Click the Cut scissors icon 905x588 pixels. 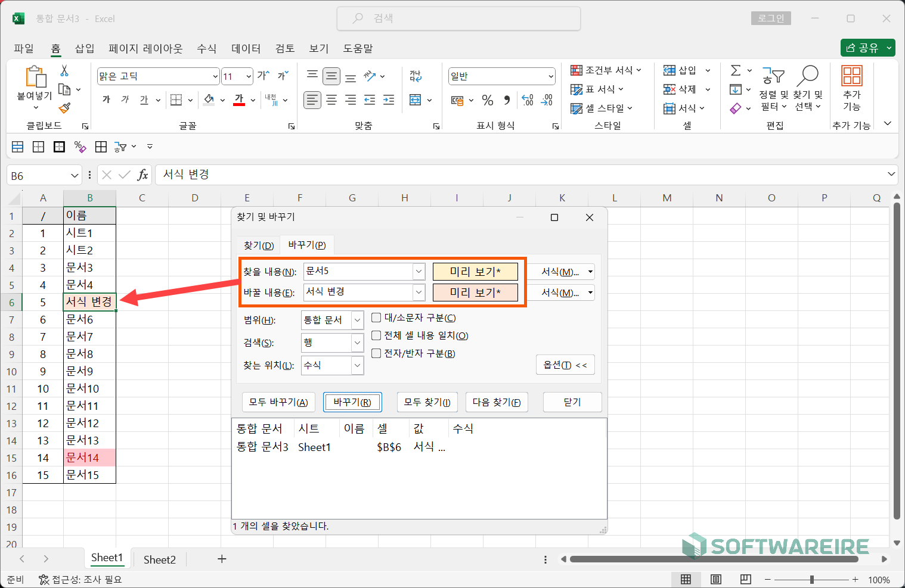click(64, 70)
